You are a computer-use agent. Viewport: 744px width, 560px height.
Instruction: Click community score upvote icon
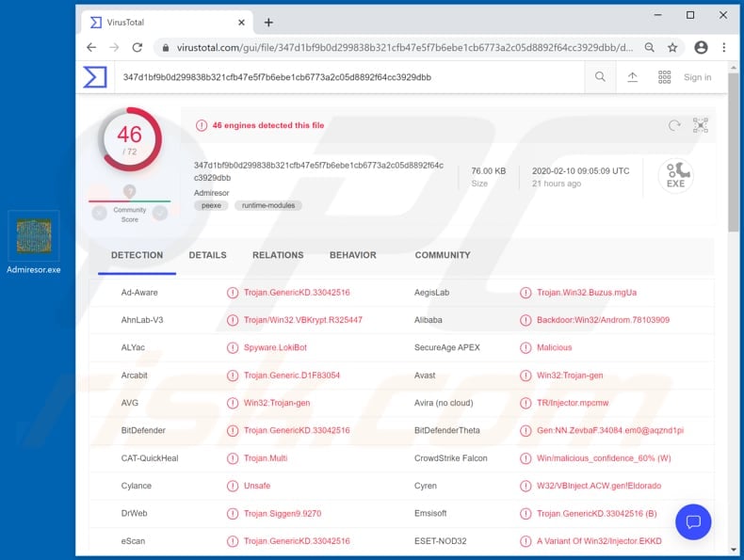(160, 214)
